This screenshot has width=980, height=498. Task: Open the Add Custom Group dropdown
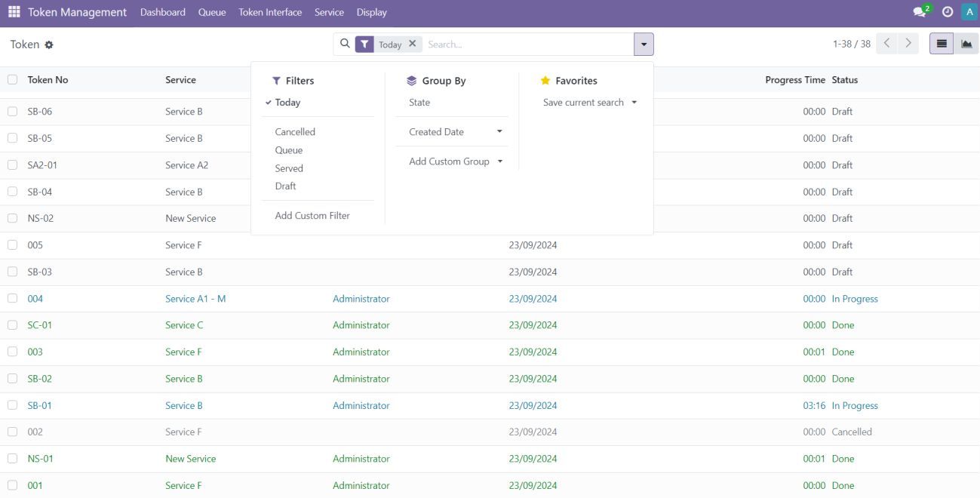pyautogui.click(x=455, y=161)
